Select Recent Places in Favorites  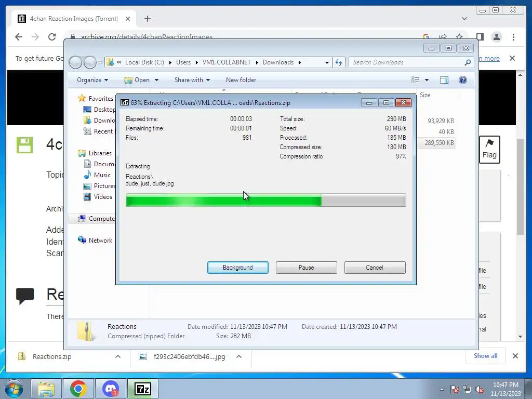coord(104,131)
